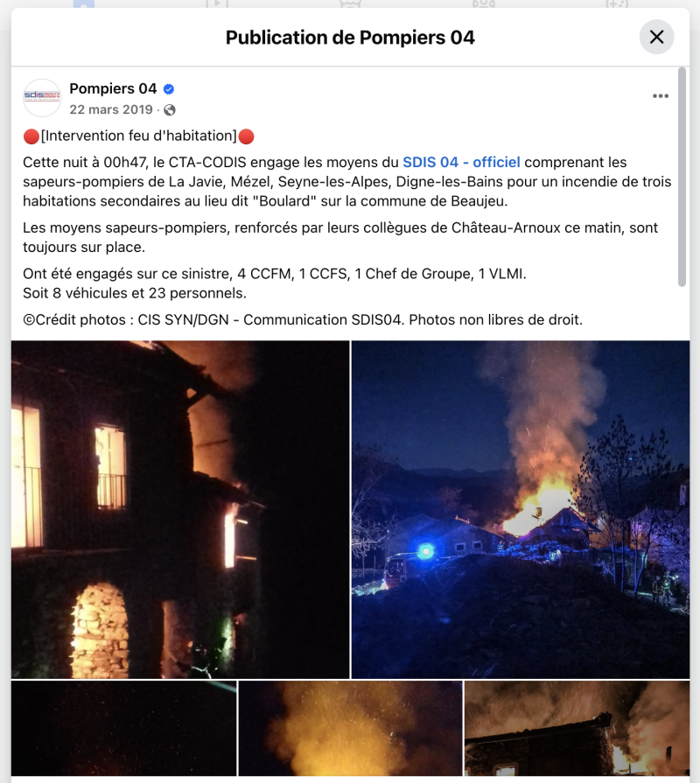Click the blue verified badge icon
Screen dimensions: 700x783
[x=169, y=89]
